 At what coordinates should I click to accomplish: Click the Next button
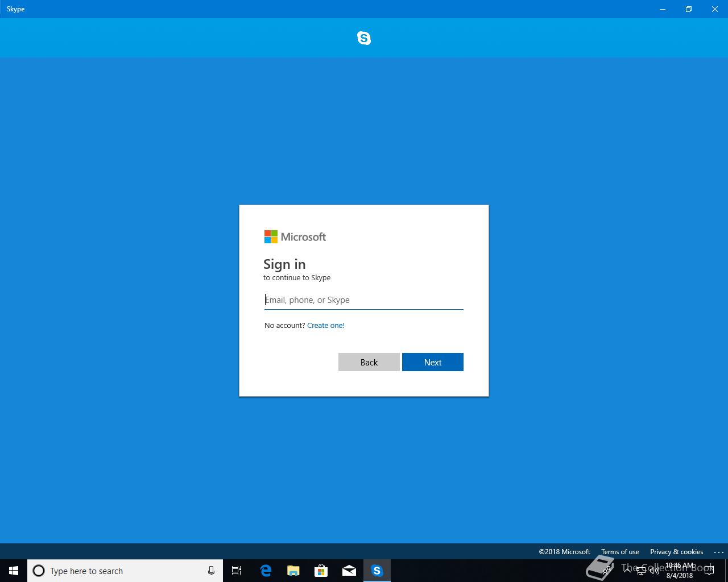(433, 362)
